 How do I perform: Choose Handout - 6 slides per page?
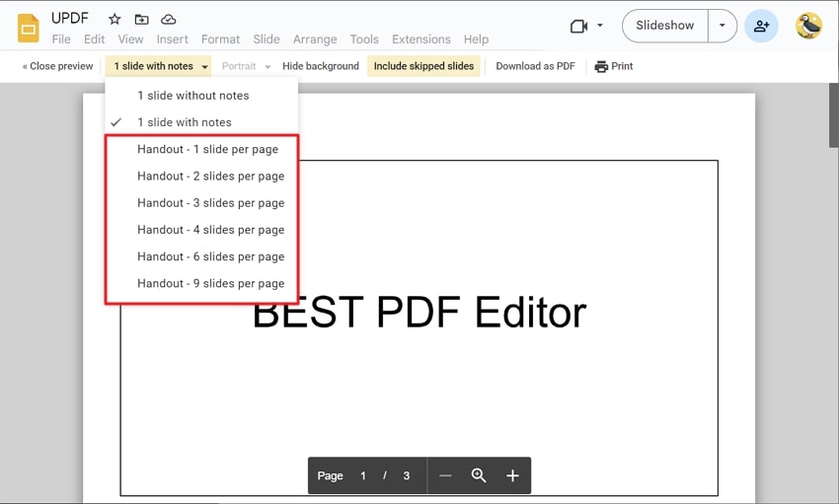[201, 256]
